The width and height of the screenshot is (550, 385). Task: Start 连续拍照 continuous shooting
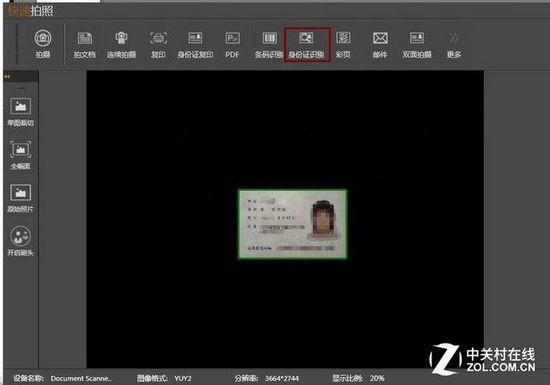121,45
